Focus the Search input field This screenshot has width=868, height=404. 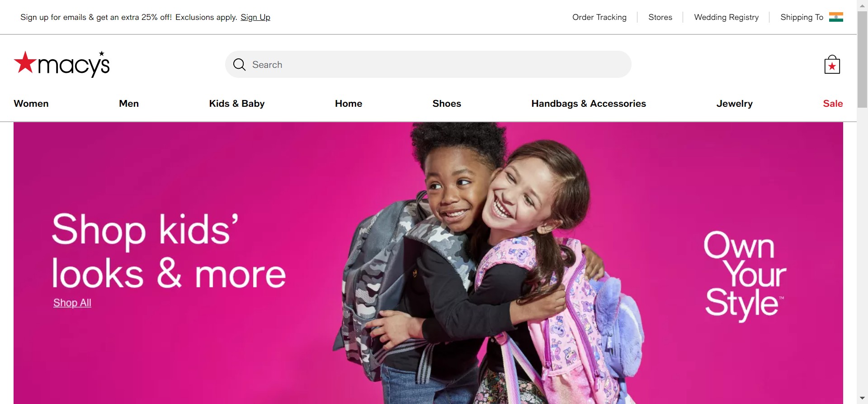(x=428, y=64)
